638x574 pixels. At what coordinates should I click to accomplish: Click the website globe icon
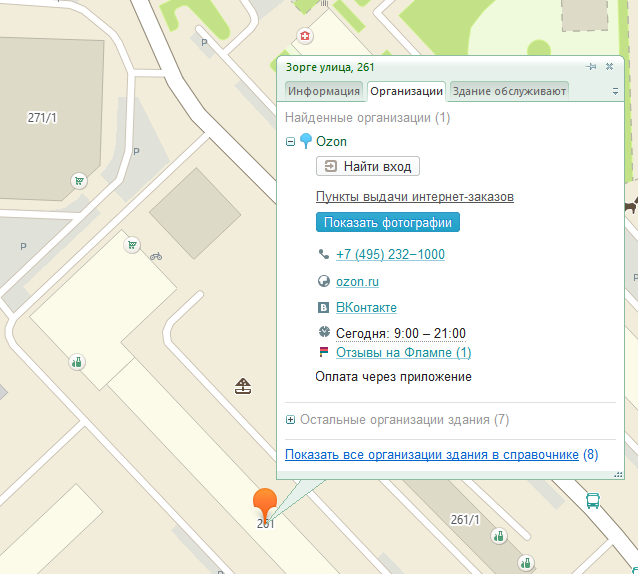pyautogui.click(x=323, y=281)
